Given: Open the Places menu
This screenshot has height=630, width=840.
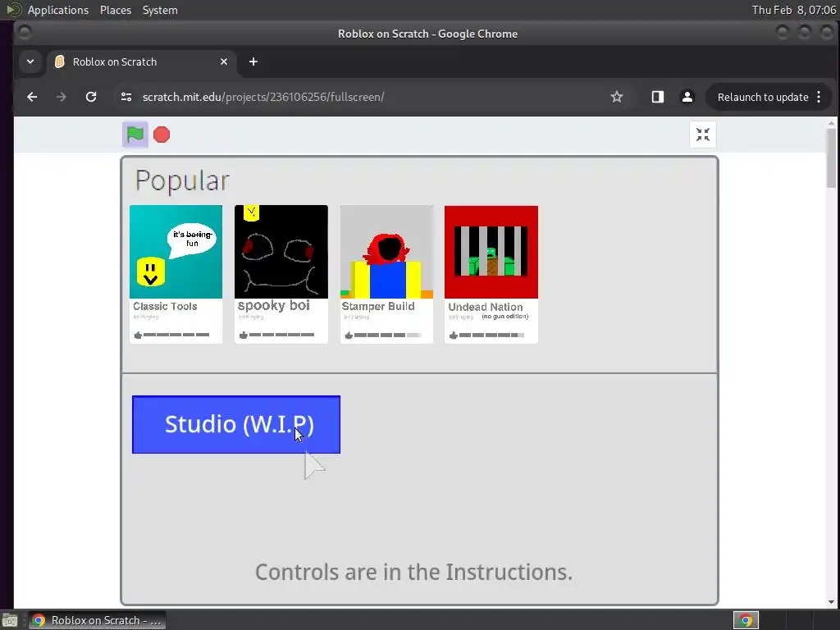Looking at the screenshot, I should click(115, 10).
